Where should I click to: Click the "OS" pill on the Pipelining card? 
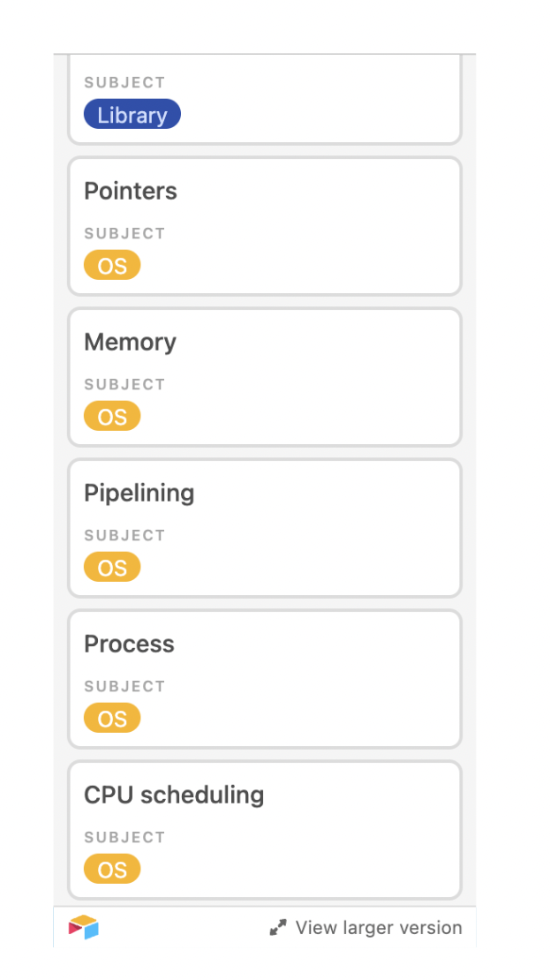[112, 567]
